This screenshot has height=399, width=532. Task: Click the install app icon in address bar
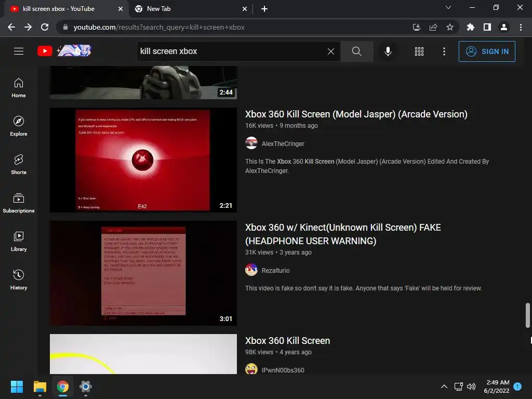click(x=416, y=27)
